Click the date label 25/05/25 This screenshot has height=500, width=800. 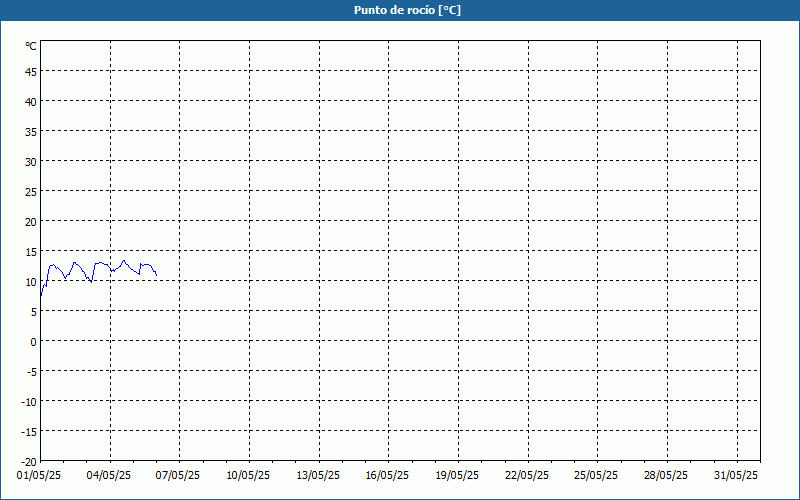(596, 476)
